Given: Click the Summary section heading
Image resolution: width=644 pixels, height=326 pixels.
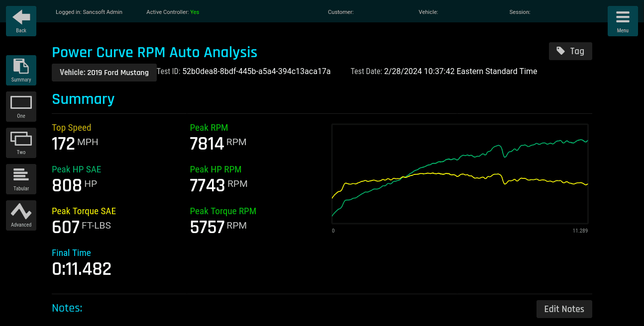Looking at the screenshot, I should pyautogui.click(x=83, y=99).
